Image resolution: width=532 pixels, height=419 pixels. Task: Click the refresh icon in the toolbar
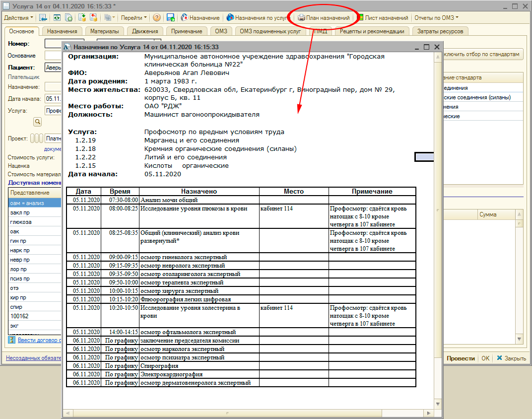pos(57,18)
